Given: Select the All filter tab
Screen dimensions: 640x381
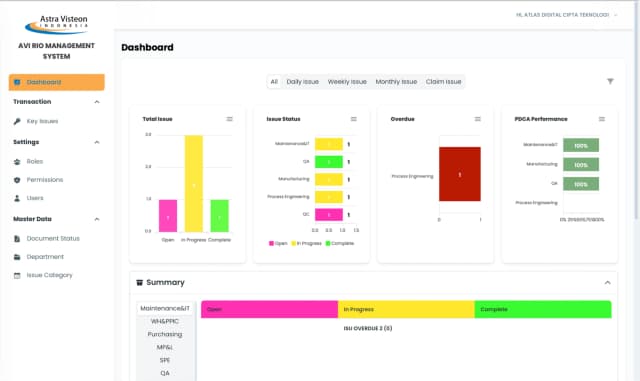Looking at the screenshot, I should (x=274, y=82).
